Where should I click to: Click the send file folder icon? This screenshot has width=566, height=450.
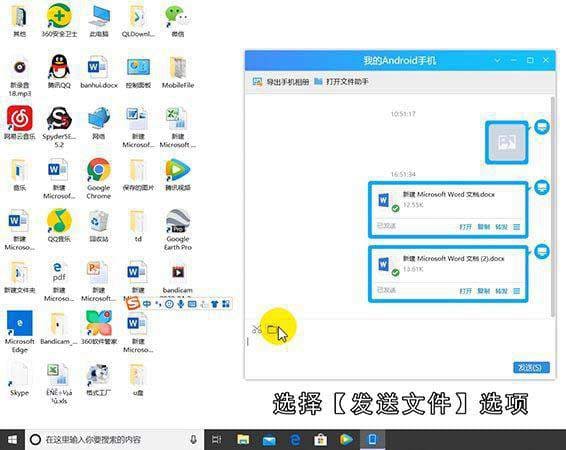point(273,329)
